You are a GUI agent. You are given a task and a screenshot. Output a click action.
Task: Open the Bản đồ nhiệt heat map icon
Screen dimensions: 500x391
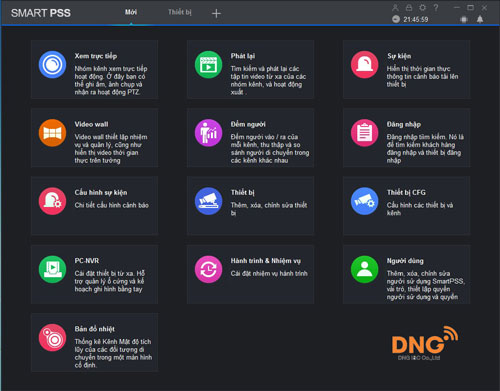point(52,338)
